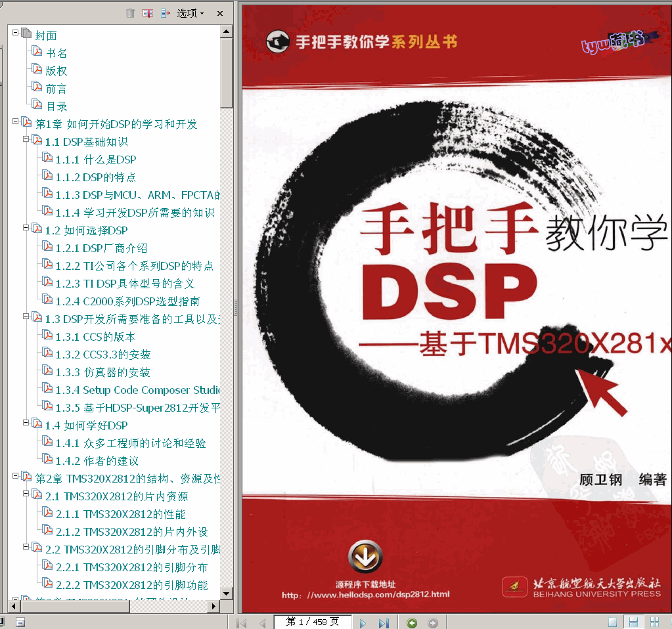Open the 目录 bookmark
672x629 pixels.
coord(56,106)
